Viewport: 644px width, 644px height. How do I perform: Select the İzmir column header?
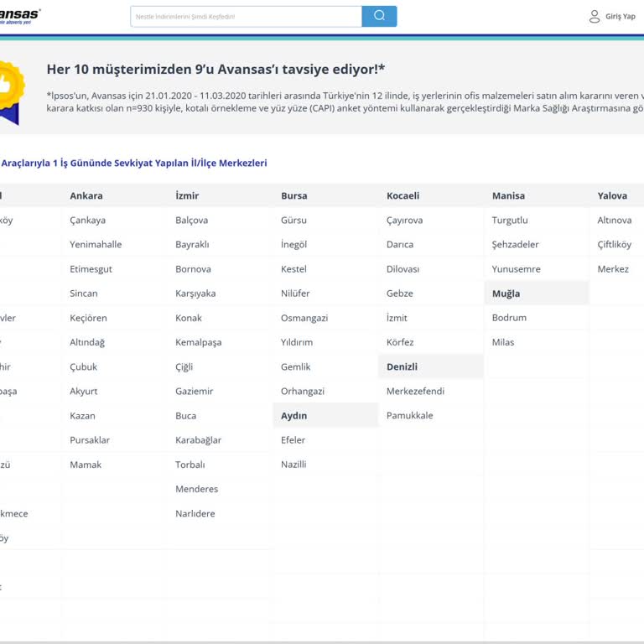pos(187,195)
